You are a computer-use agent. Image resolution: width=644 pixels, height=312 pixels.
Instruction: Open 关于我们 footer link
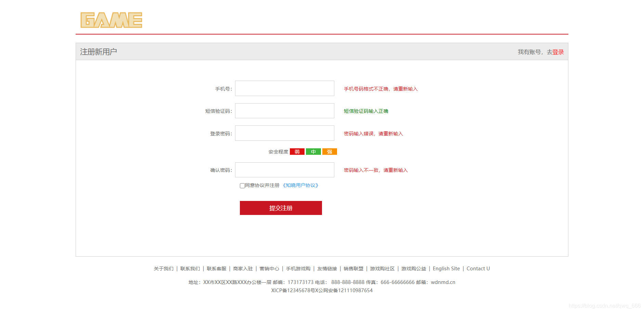(x=164, y=269)
